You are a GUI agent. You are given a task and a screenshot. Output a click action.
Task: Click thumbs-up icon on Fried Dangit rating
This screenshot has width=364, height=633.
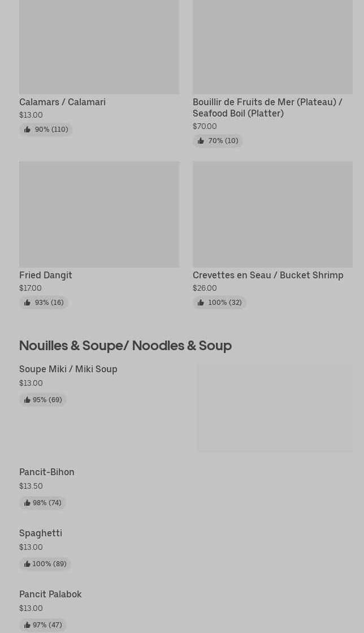28,303
